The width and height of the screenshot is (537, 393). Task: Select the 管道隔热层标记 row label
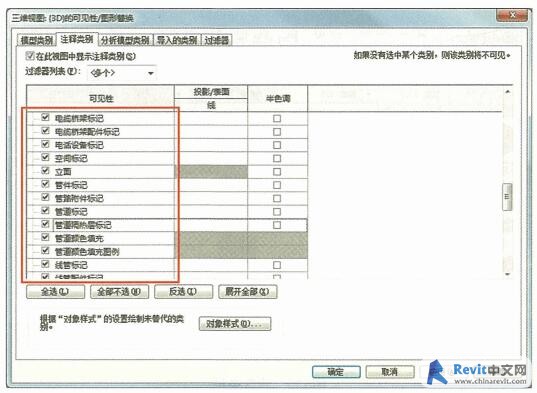coord(83,225)
